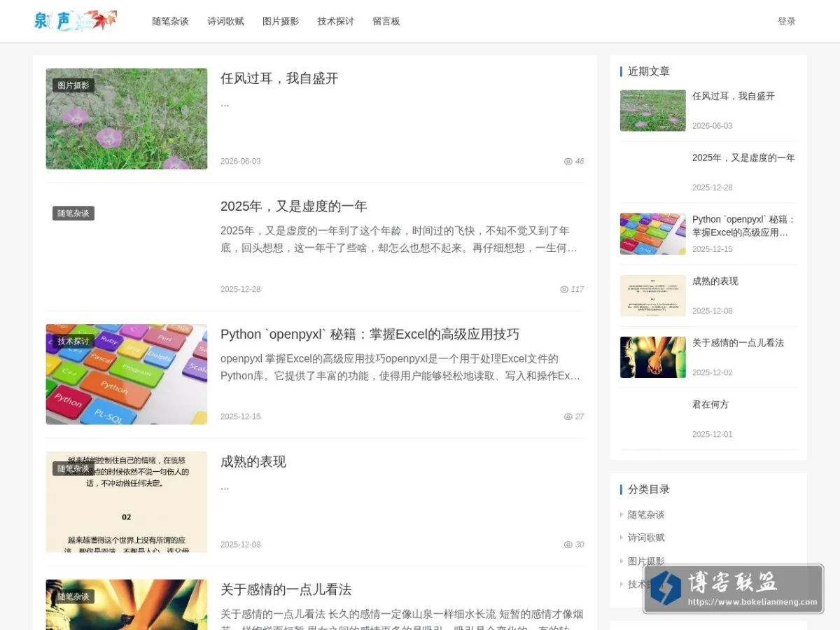Click sidebar recent post 任风过耳，我自盛开
This screenshot has height=630, width=840.
point(734,96)
